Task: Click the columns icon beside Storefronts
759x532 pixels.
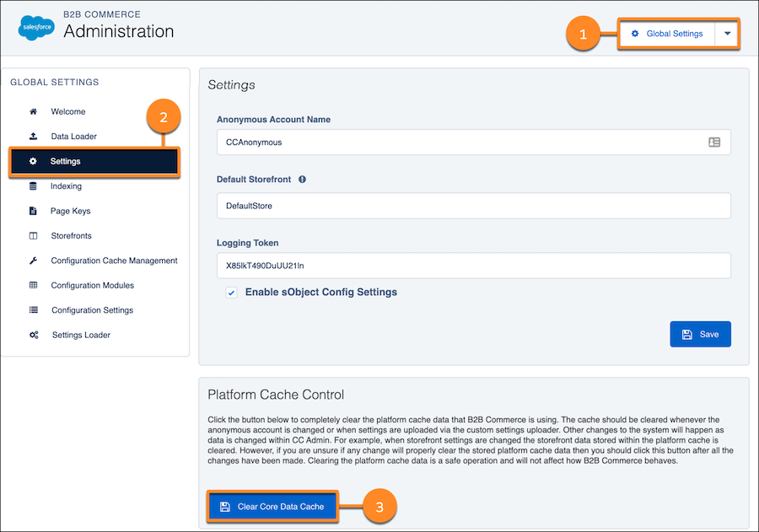Action: pyautogui.click(x=33, y=236)
